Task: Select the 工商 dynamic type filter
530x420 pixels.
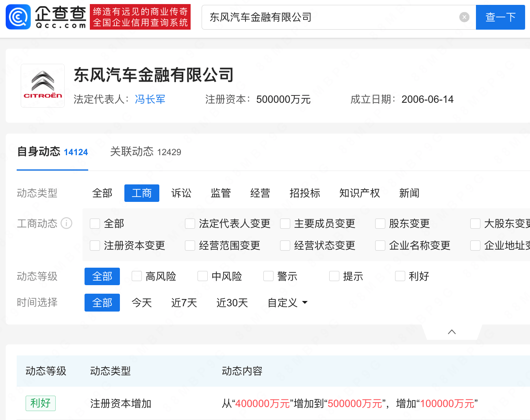Action: tap(141, 193)
